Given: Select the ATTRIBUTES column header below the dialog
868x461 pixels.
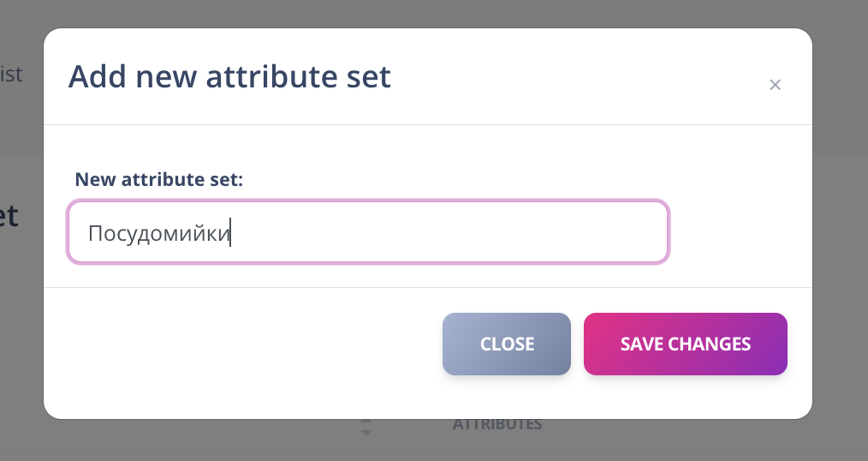Looking at the screenshot, I should [496, 424].
